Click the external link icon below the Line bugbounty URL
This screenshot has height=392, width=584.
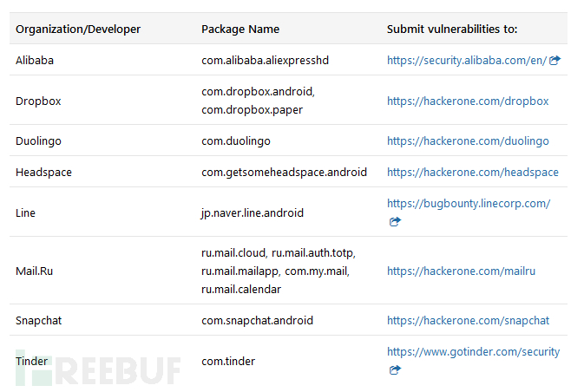pyautogui.click(x=396, y=221)
